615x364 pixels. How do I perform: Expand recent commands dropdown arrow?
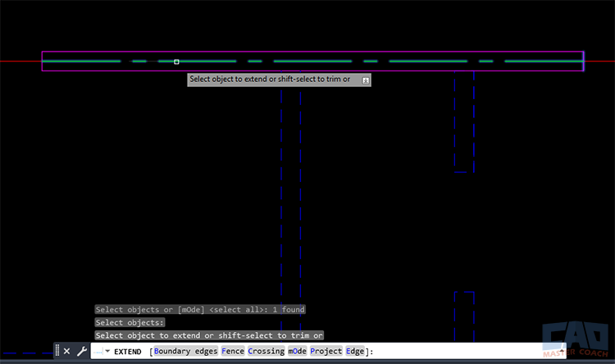point(107,351)
